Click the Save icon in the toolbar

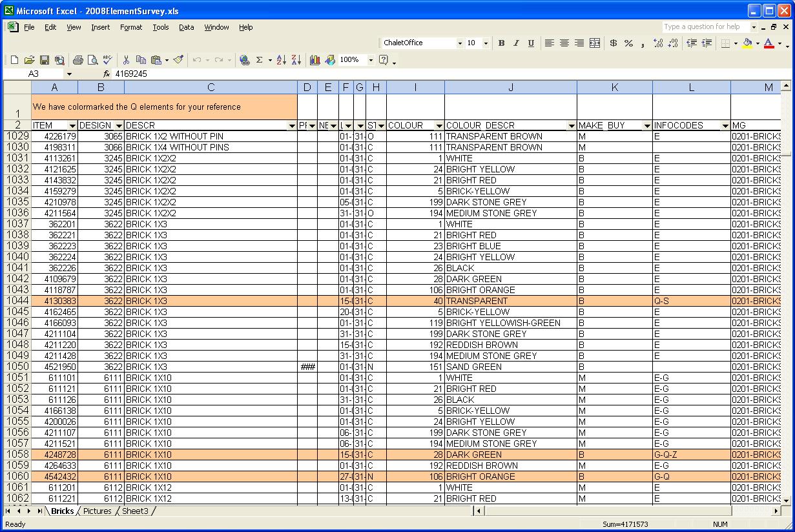pyautogui.click(x=45, y=60)
